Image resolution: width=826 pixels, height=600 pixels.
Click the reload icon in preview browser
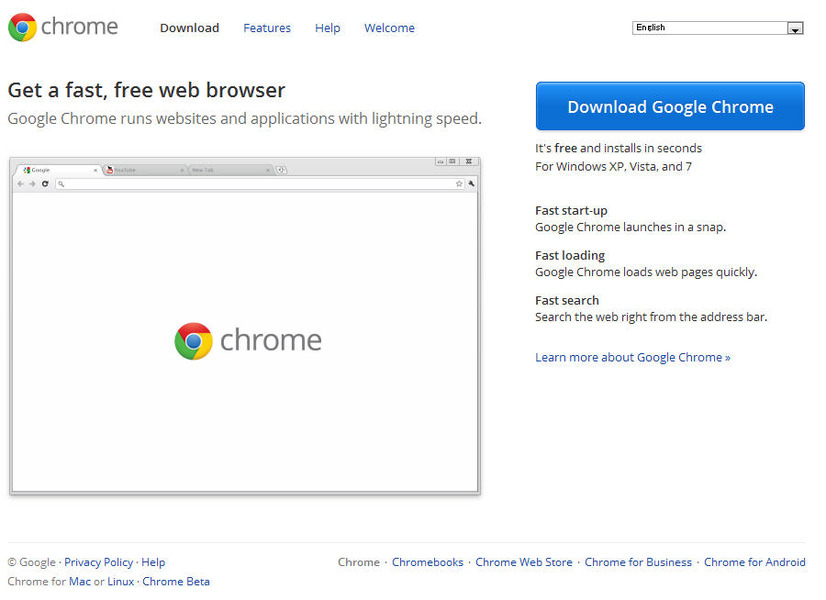pyautogui.click(x=45, y=184)
